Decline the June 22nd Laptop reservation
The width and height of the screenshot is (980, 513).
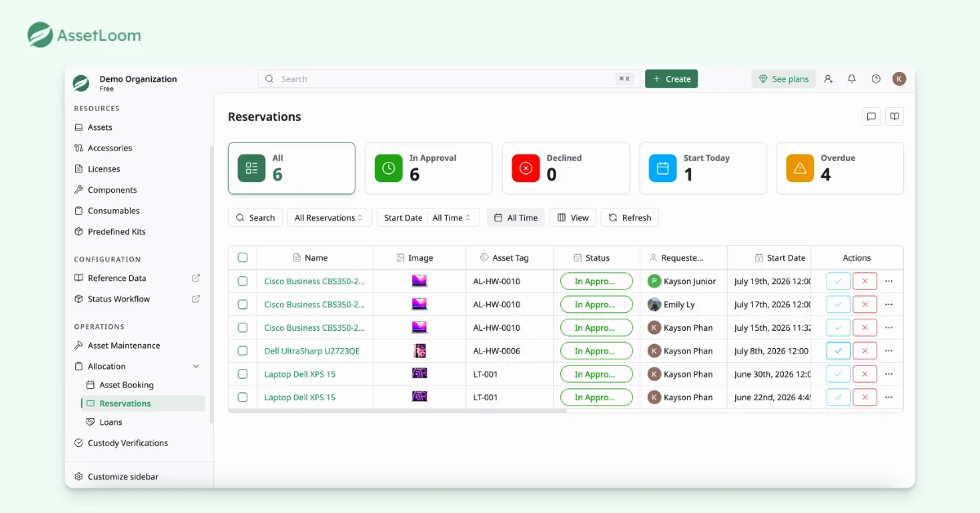[x=865, y=397]
